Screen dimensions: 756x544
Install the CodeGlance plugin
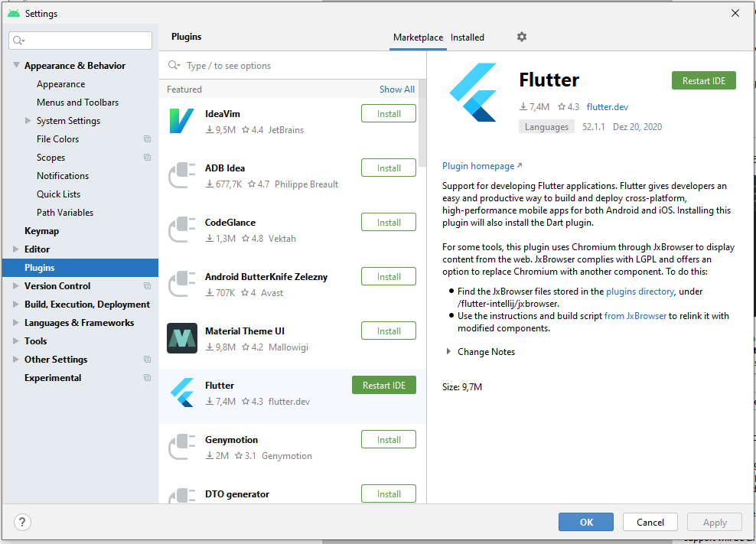389,223
